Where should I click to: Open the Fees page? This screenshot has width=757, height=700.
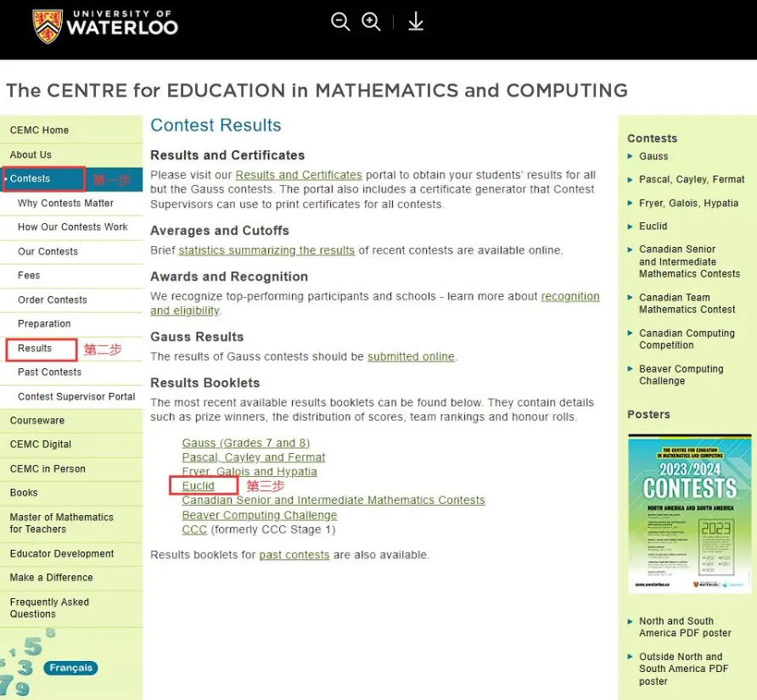coord(29,275)
